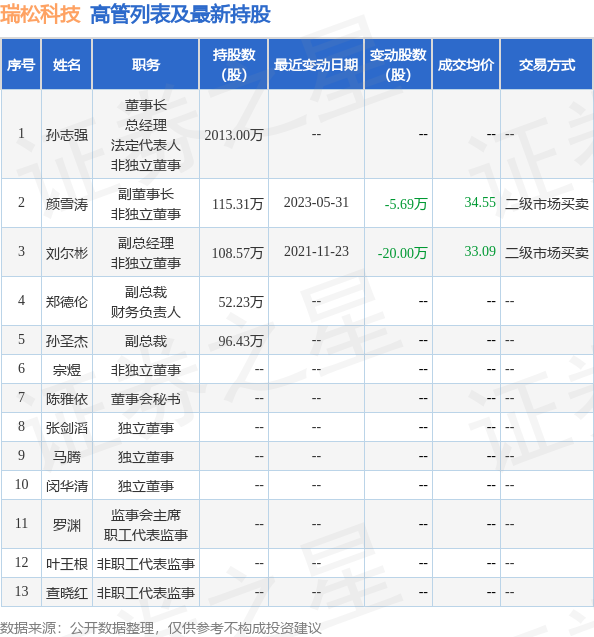This screenshot has height=637, width=594.
Task: Click 非职工代表监事 in 查晓红's row
Action: [146, 593]
